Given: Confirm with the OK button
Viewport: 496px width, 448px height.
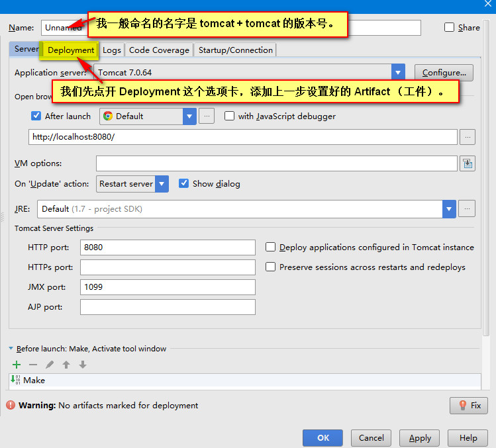Looking at the screenshot, I should (x=322, y=437).
